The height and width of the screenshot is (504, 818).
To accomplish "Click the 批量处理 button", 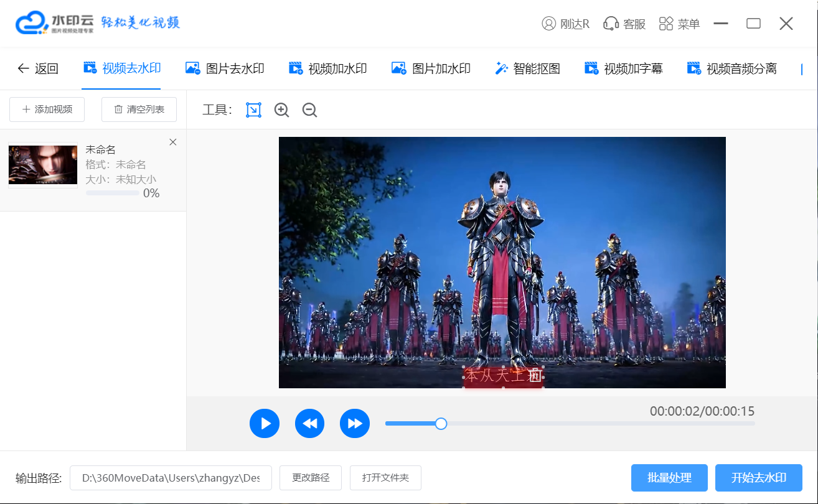I will [669, 478].
